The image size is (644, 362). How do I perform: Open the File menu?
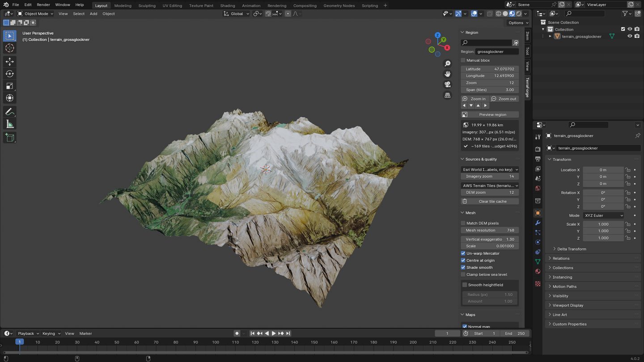pos(16,4)
